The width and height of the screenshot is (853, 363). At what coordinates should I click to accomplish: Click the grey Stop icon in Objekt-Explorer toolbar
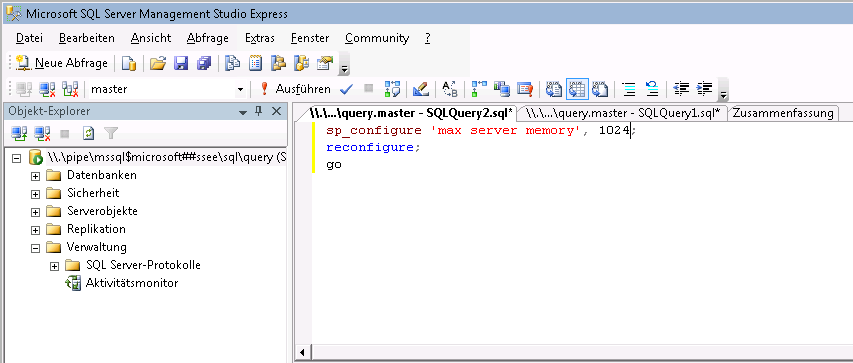65,133
